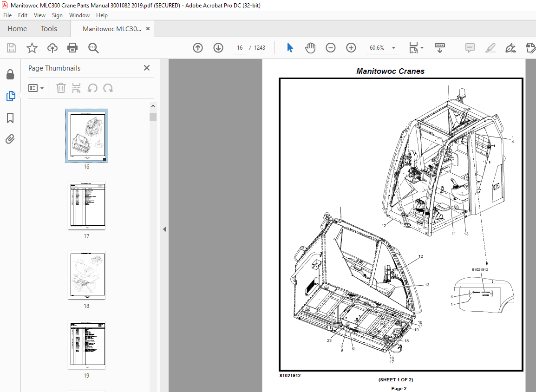Open the fit page width options
The height and width of the screenshot is (392, 536).
coord(414,48)
